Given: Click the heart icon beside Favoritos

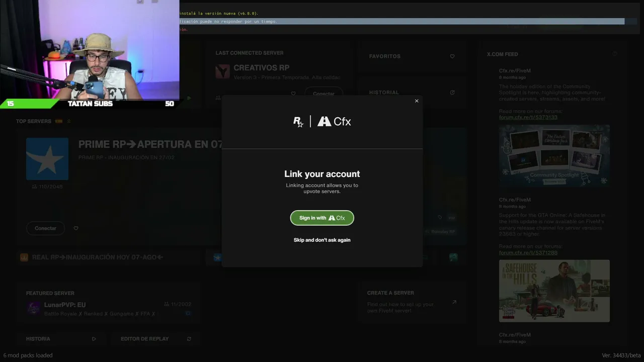Looking at the screenshot, I should (452, 56).
